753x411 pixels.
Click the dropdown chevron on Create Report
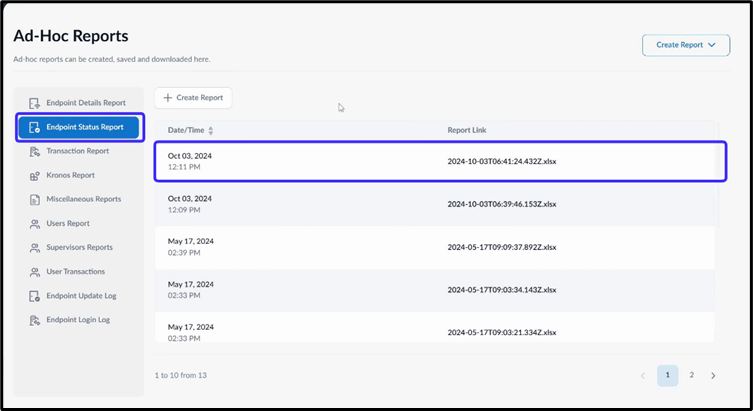[x=712, y=45]
